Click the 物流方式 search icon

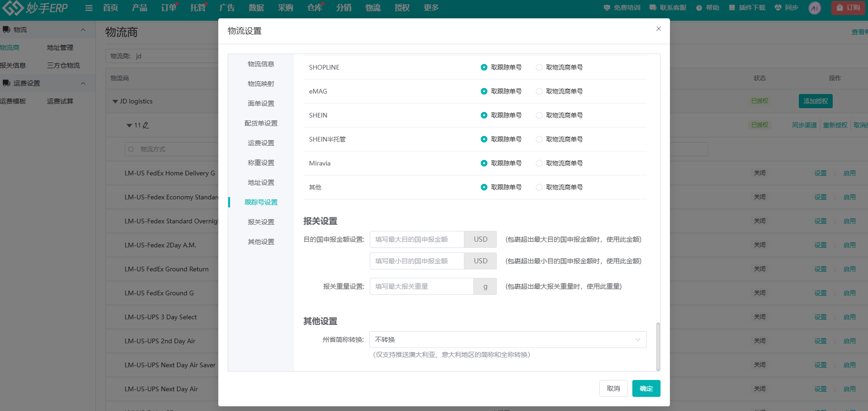131,150
